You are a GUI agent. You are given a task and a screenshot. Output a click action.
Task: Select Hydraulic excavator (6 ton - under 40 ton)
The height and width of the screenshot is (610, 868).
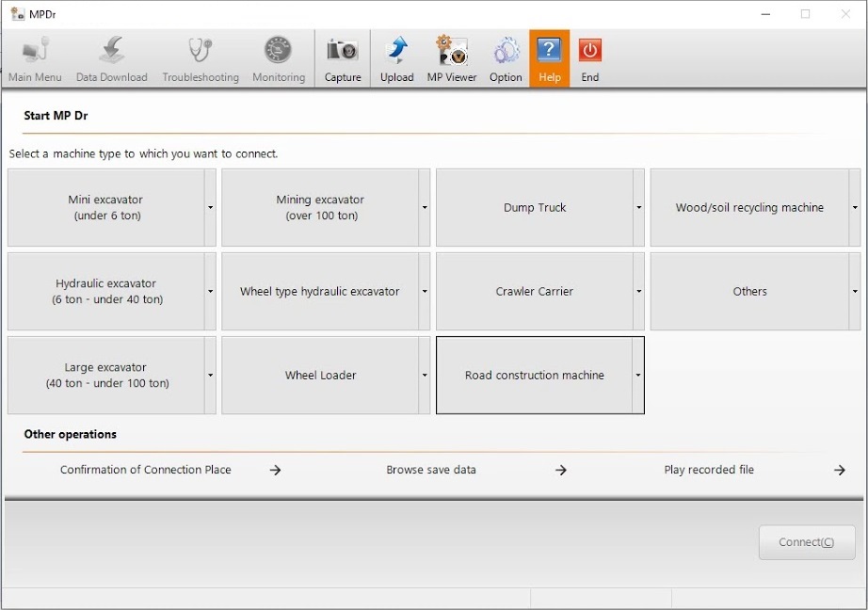coord(105,292)
